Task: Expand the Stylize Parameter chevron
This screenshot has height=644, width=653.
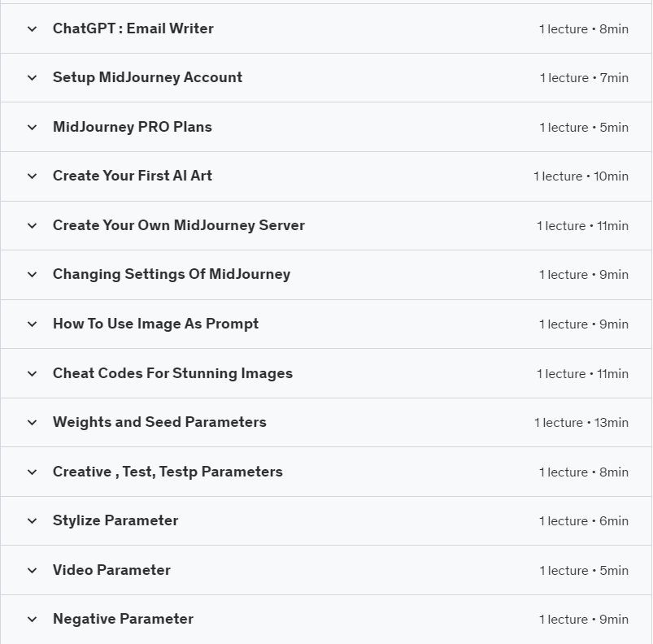Action: coord(32,520)
